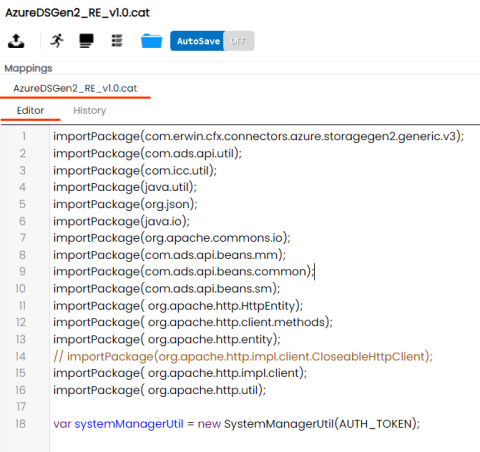480x452 pixels.
Task: Click on the importPackage(org.json) line
Action: [x=125, y=204]
